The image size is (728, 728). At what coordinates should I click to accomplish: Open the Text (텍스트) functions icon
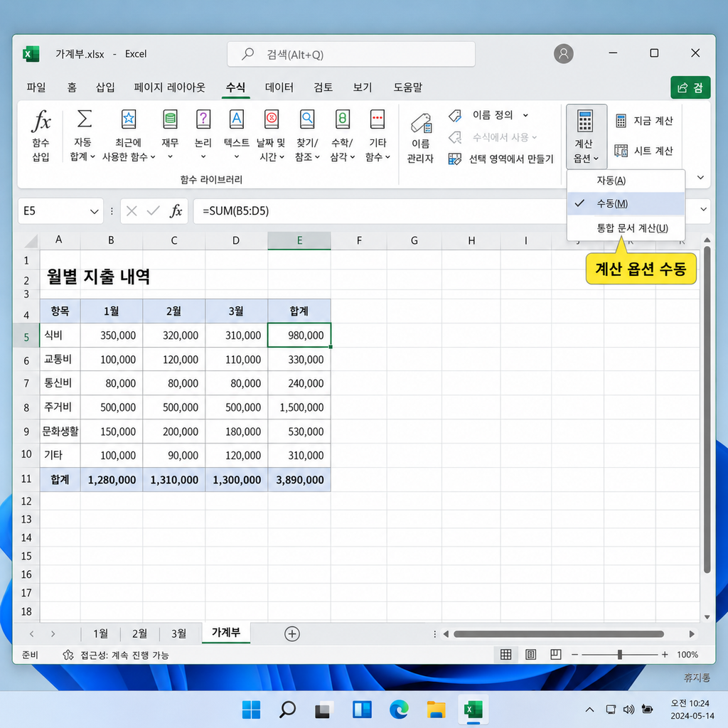click(x=236, y=119)
